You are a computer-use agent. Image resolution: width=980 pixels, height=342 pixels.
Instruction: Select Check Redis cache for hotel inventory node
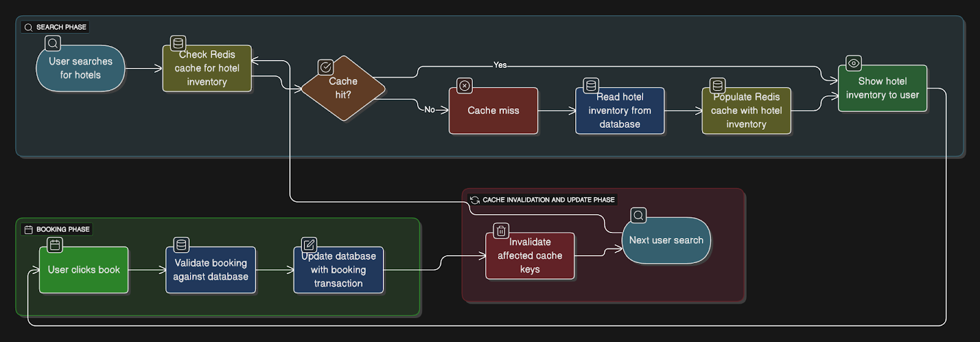pyautogui.click(x=207, y=69)
